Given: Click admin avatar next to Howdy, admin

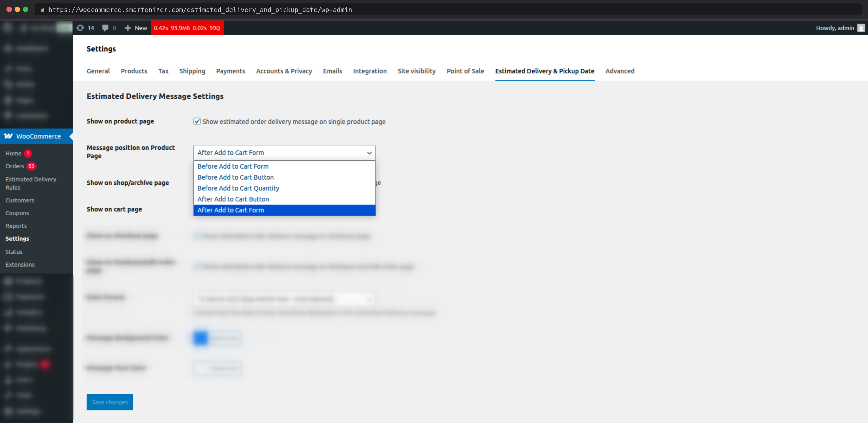Looking at the screenshot, I should tap(861, 28).
